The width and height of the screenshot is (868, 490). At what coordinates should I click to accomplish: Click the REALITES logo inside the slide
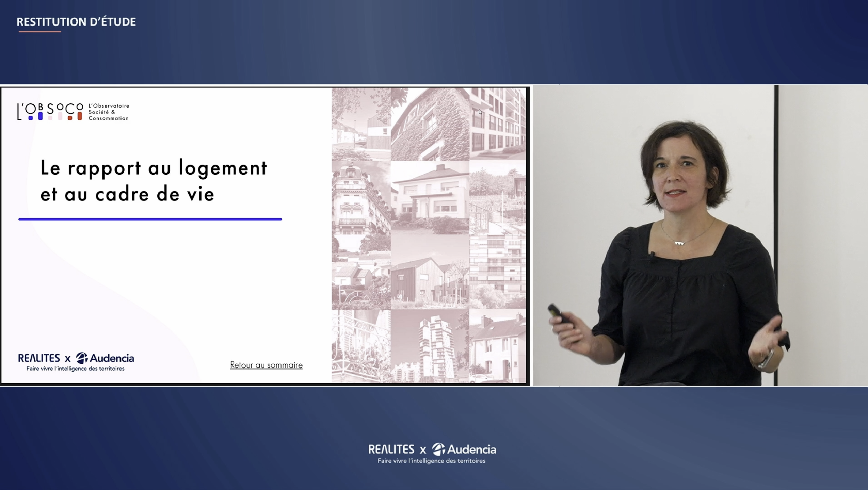pyautogui.click(x=39, y=358)
